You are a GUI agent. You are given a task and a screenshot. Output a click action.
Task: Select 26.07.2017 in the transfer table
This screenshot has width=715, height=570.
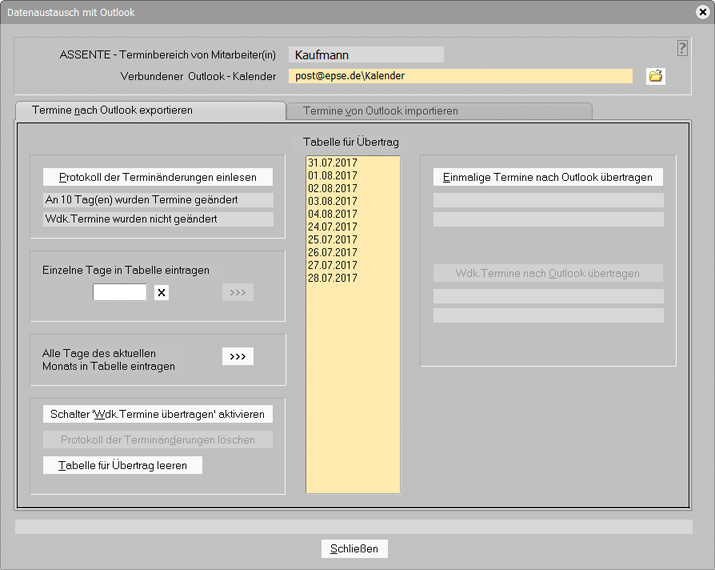coord(353,252)
